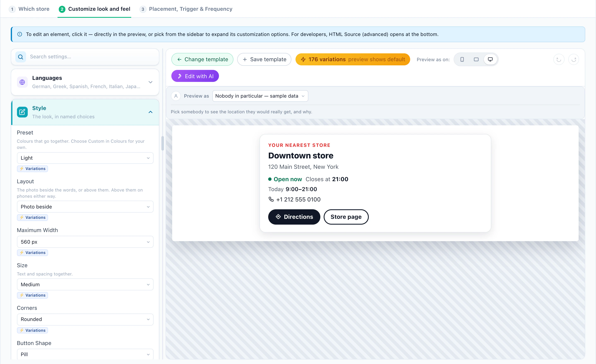Click the phone icon next to +1 212 555 0100
The width and height of the screenshot is (596, 364).
point(271,199)
